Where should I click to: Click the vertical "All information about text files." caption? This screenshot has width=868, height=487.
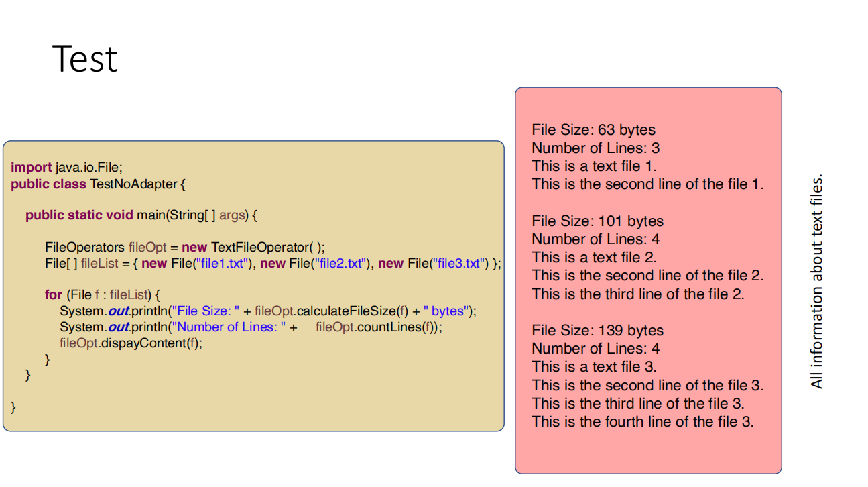click(816, 282)
